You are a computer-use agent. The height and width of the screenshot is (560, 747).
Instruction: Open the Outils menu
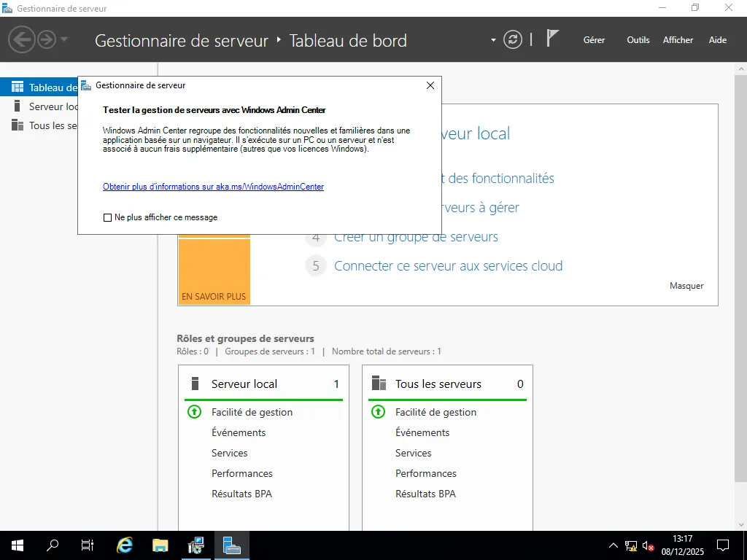click(638, 40)
